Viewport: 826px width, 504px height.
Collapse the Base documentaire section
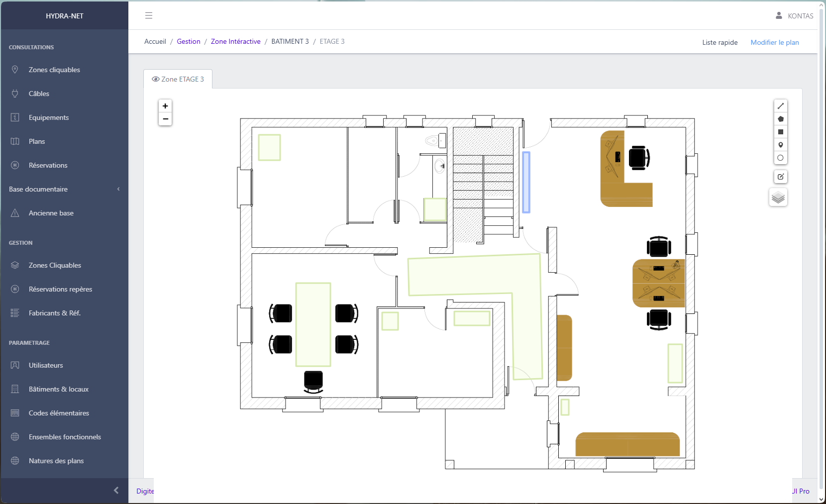tap(118, 189)
